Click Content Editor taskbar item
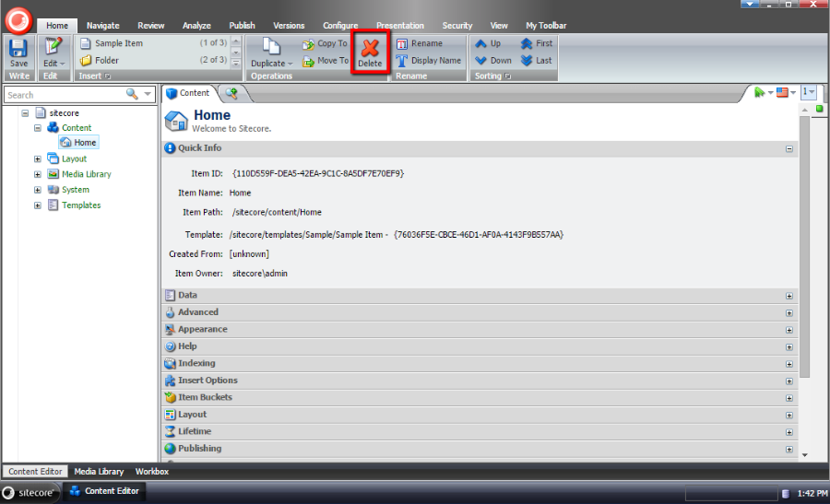The image size is (830, 504). [x=105, y=491]
